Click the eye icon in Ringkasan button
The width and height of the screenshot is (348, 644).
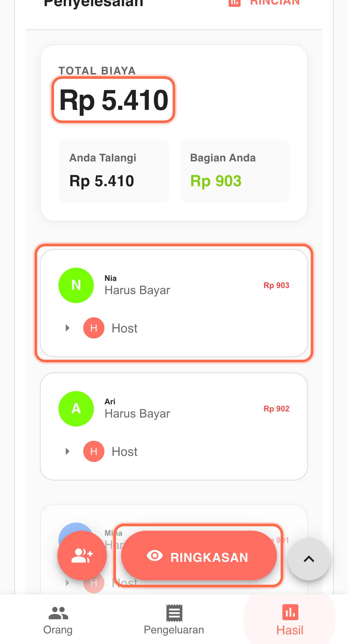(155, 556)
